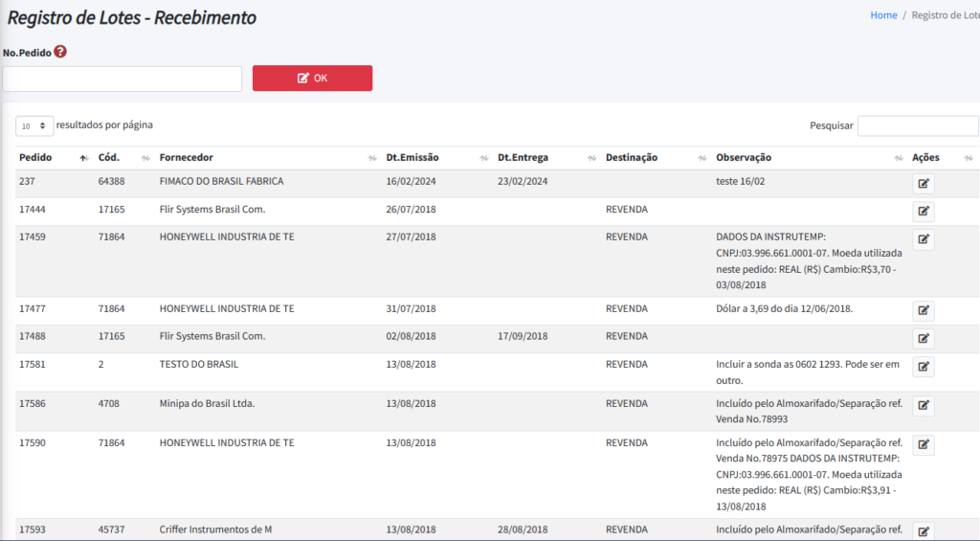Click pedido number 17581
This screenshot has height=541, width=980.
(33, 364)
